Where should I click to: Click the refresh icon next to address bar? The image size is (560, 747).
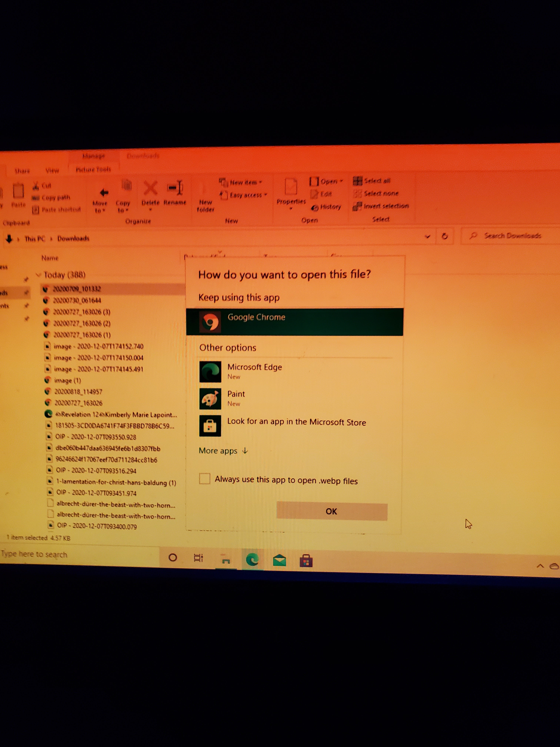coord(445,236)
